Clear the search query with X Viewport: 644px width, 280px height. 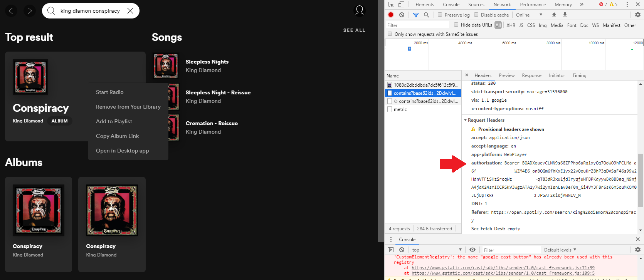click(x=130, y=11)
